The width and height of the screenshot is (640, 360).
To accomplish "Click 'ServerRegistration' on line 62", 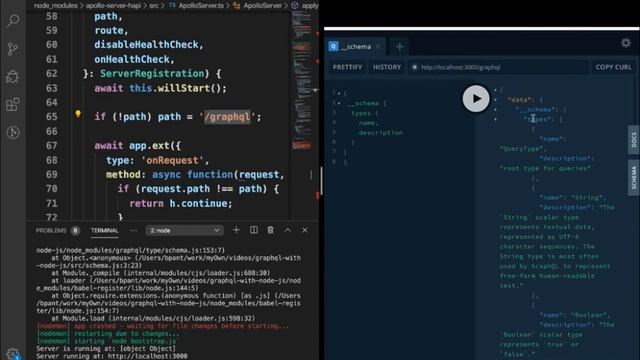I will (x=152, y=73).
